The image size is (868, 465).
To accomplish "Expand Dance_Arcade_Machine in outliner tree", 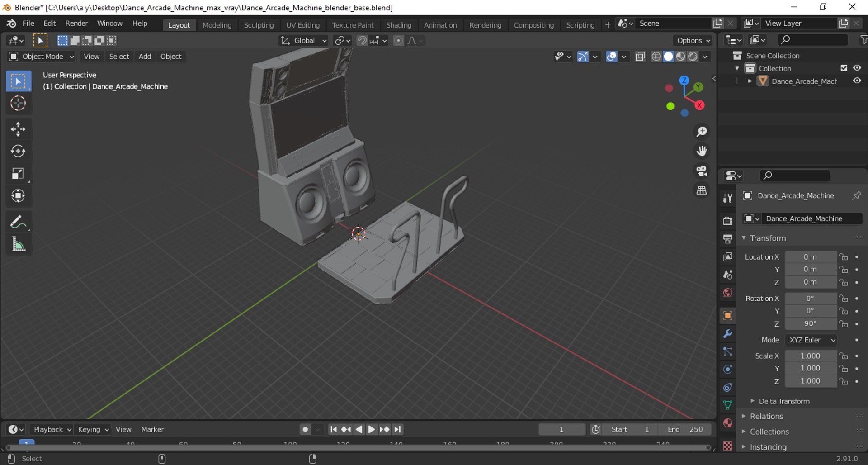I will coord(750,81).
